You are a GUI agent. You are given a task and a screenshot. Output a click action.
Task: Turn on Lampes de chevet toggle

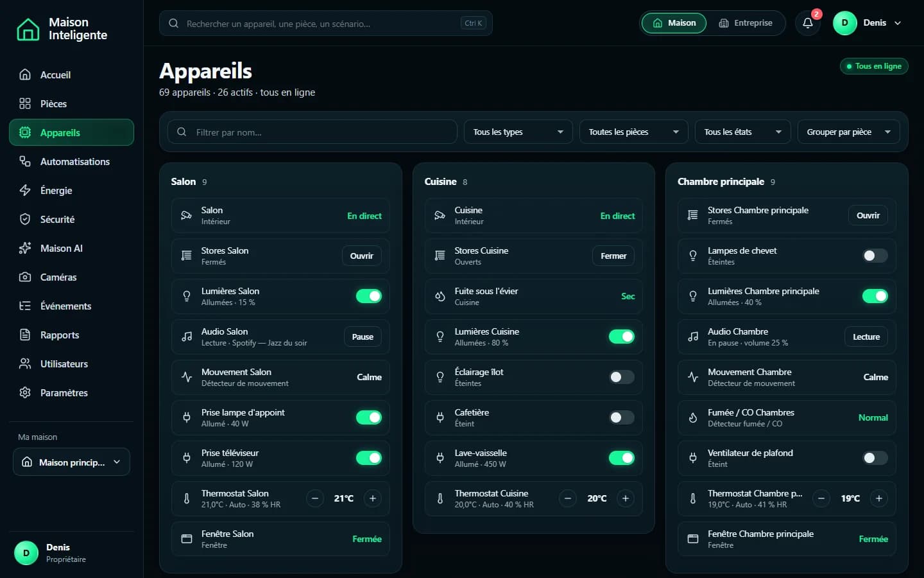(875, 256)
